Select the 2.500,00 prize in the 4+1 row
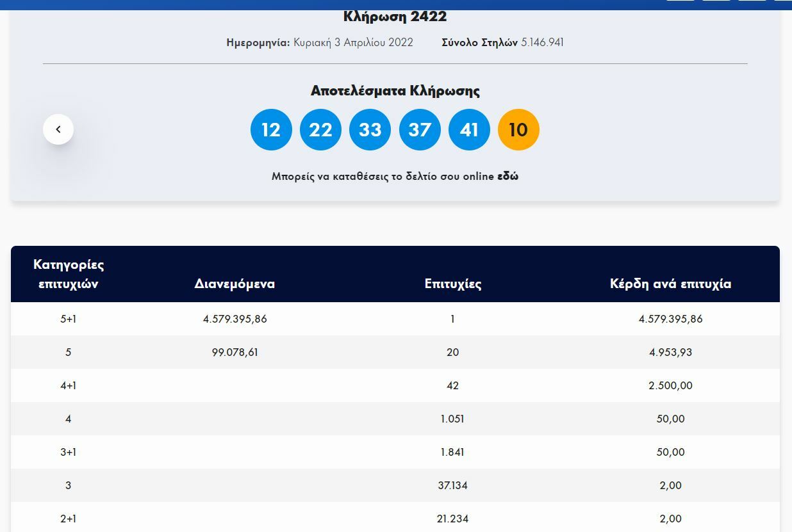This screenshot has width=792, height=532. pyautogui.click(x=670, y=385)
